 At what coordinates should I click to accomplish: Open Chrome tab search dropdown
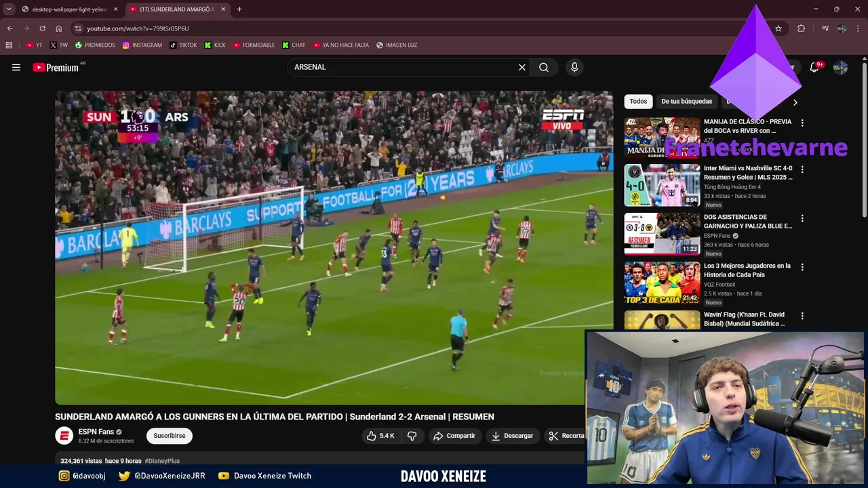pyautogui.click(x=9, y=9)
